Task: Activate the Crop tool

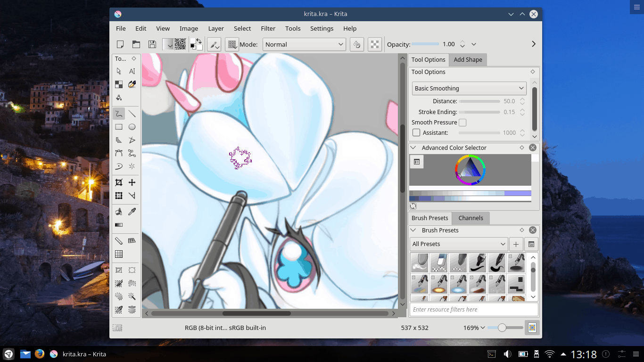Action: 119,182
